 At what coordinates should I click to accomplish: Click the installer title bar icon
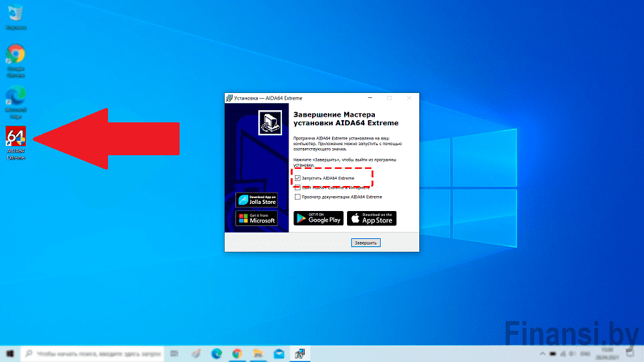click(229, 98)
